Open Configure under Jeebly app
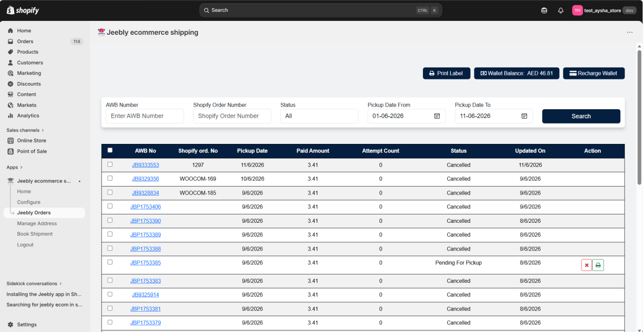The height and width of the screenshot is (332, 644). (x=29, y=202)
